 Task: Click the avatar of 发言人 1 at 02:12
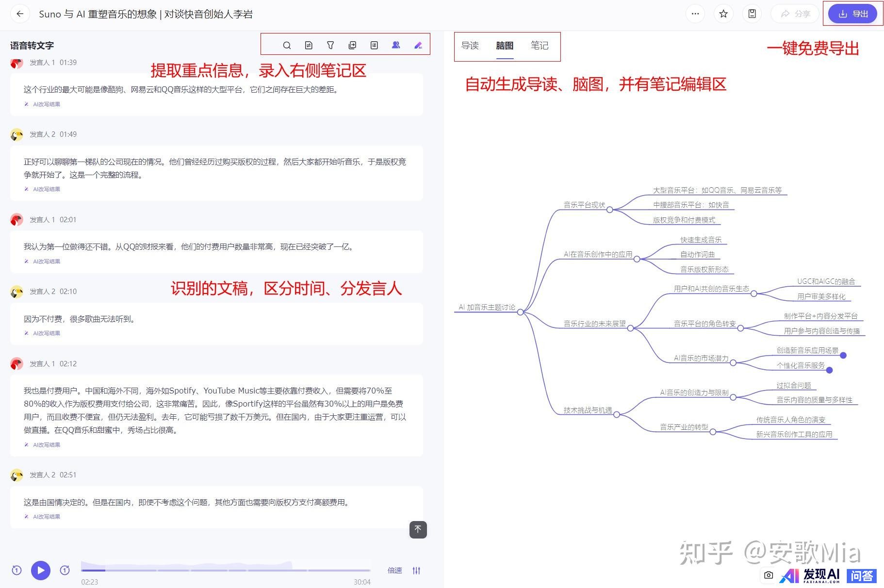pyautogui.click(x=16, y=364)
